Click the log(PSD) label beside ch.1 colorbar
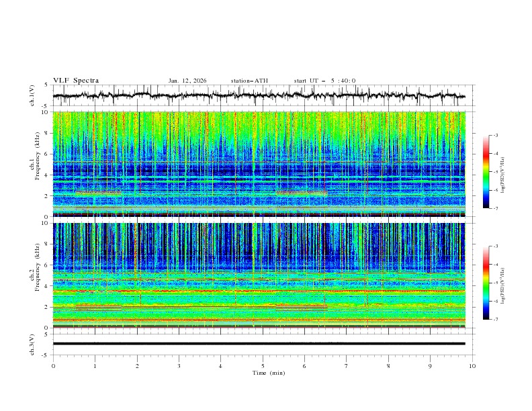 tap(503, 175)
